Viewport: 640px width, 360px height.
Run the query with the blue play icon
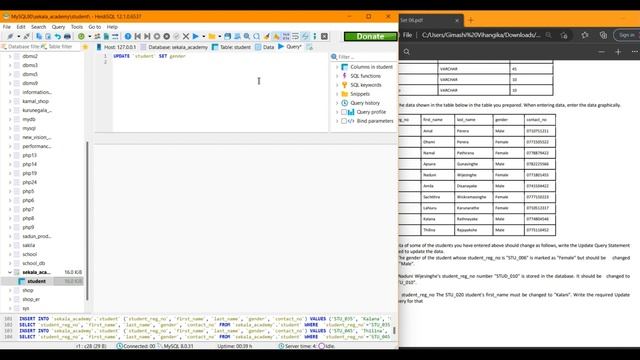196,36
